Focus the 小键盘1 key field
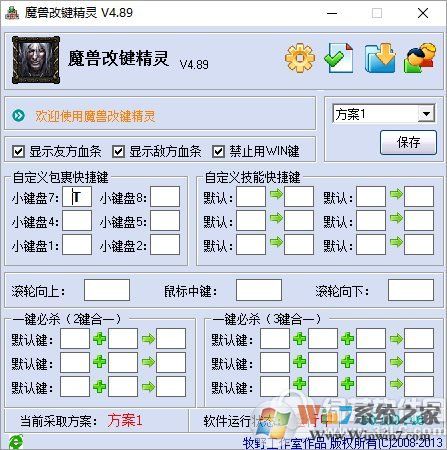This screenshot has width=447, height=450. pos(77,245)
